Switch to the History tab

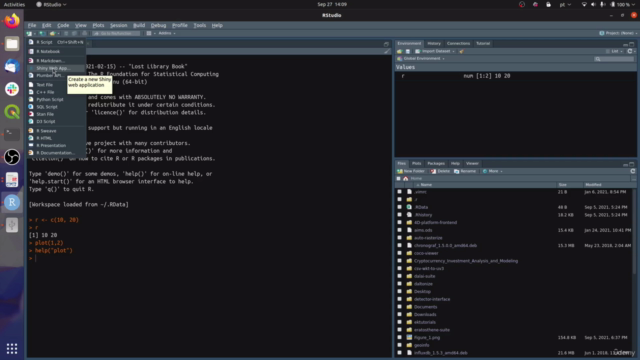pyautogui.click(x=434, y=44)
